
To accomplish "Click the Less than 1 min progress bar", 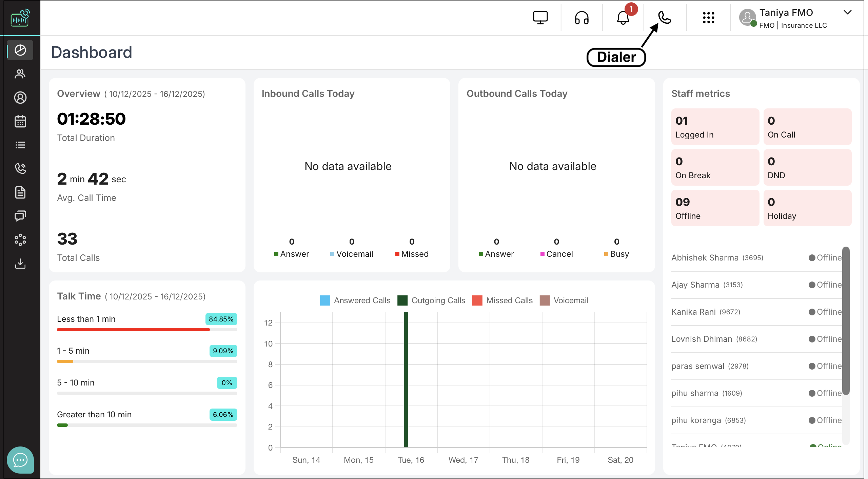I will click(147, 330).
